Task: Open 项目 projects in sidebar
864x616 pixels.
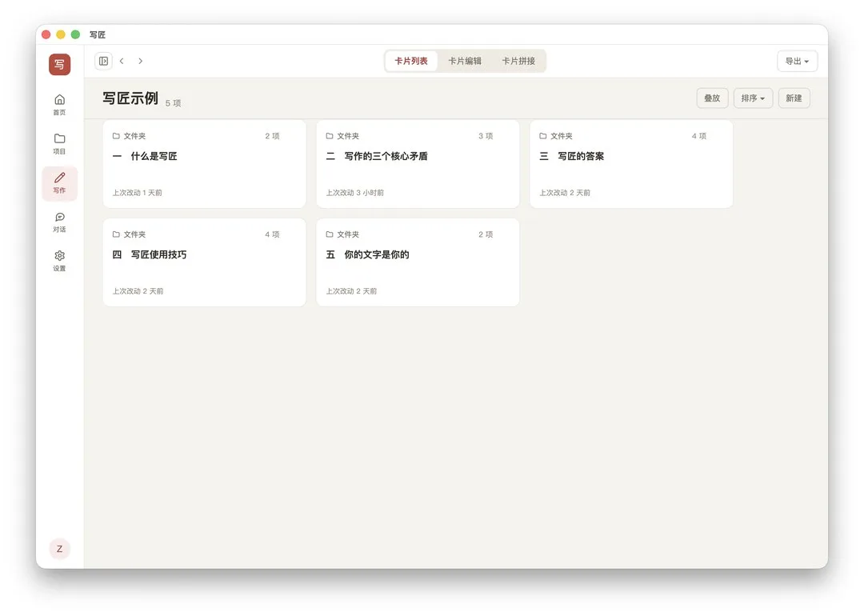Action: coord(59,143)
